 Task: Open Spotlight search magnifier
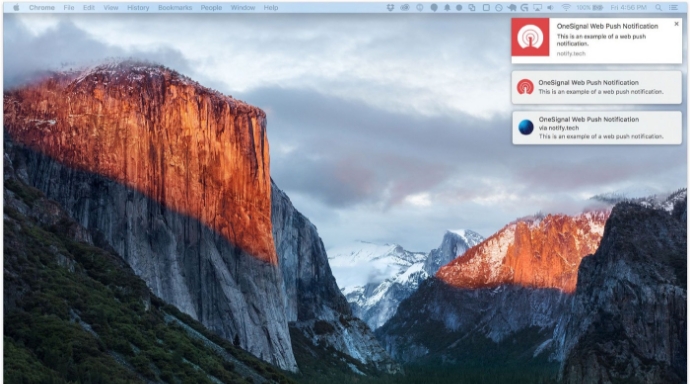click(659, 7)
